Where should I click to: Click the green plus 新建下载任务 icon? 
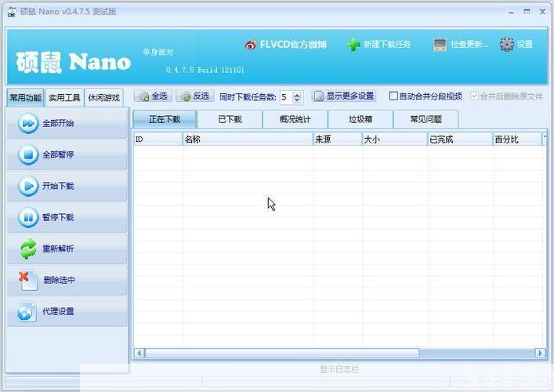click(353, 45)
